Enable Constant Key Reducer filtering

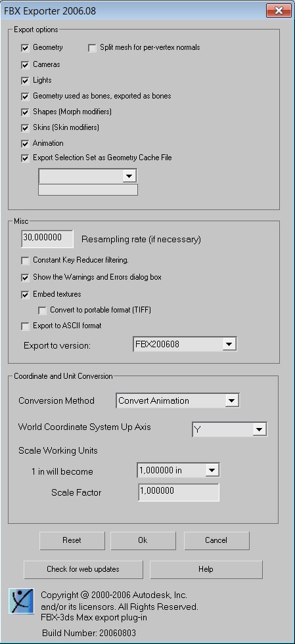pos(25,261)
